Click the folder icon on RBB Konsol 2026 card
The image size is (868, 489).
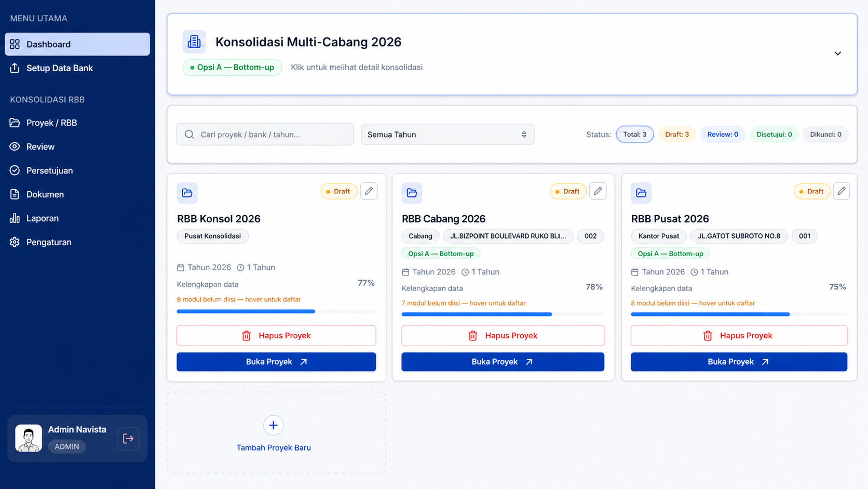tap(187, 193)
